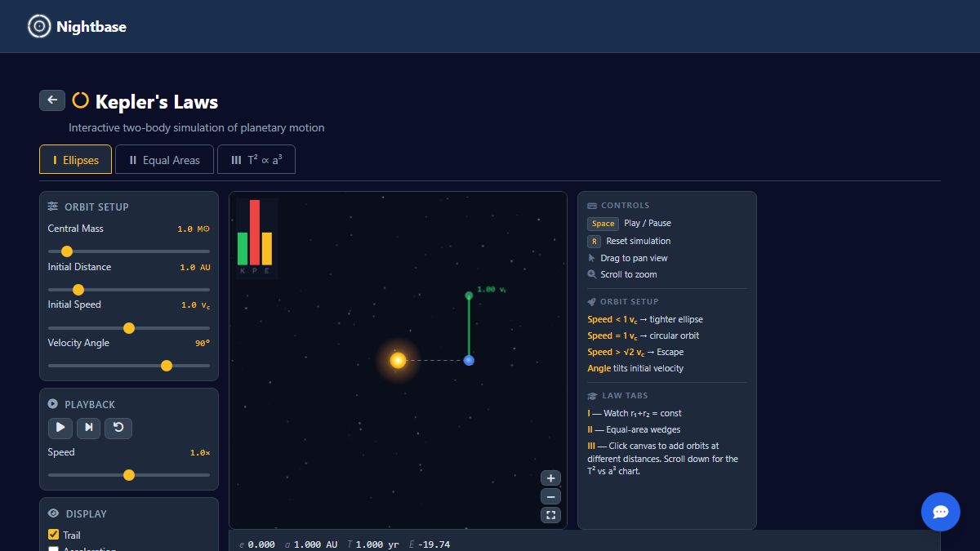Click the eye icon beside DISPLAY header
The height and width of the screenshot is (551, 980).
point(53,513)
